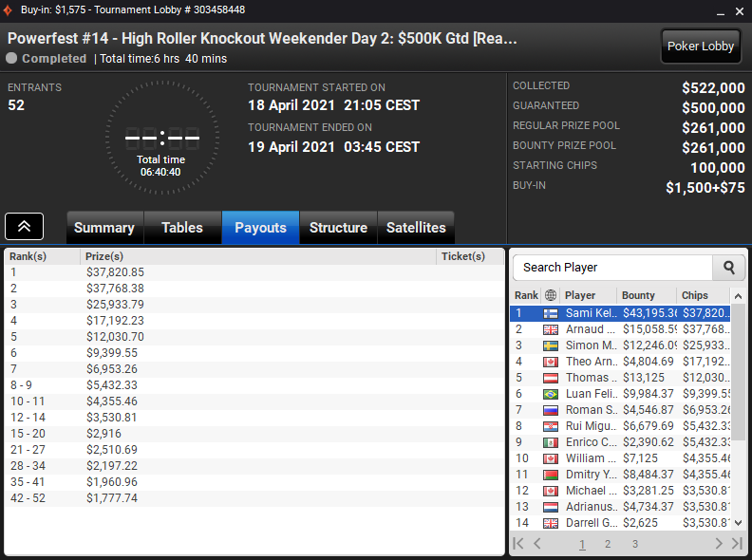Go to next page of player list
Viewport: 752px width, 560px height.
pos(718,543)
